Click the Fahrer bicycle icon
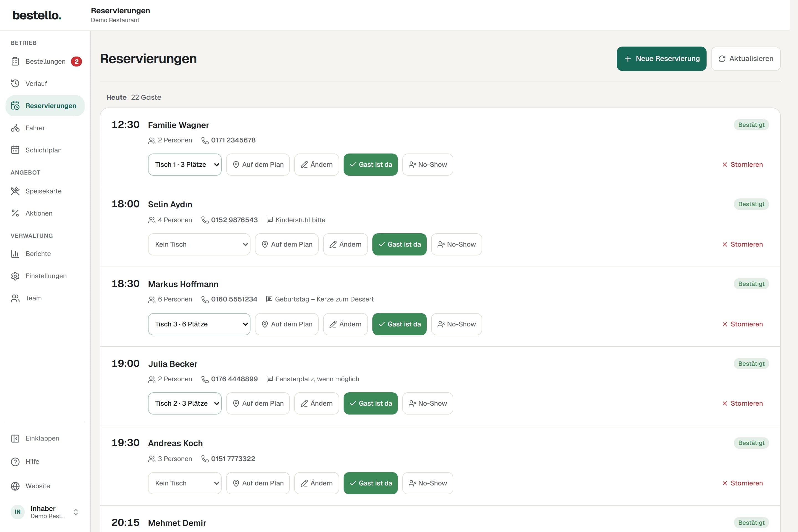 tap(15, 128)
